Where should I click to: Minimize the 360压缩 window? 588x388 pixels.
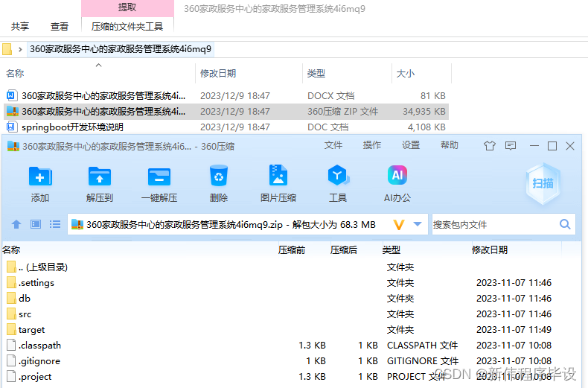534,146
